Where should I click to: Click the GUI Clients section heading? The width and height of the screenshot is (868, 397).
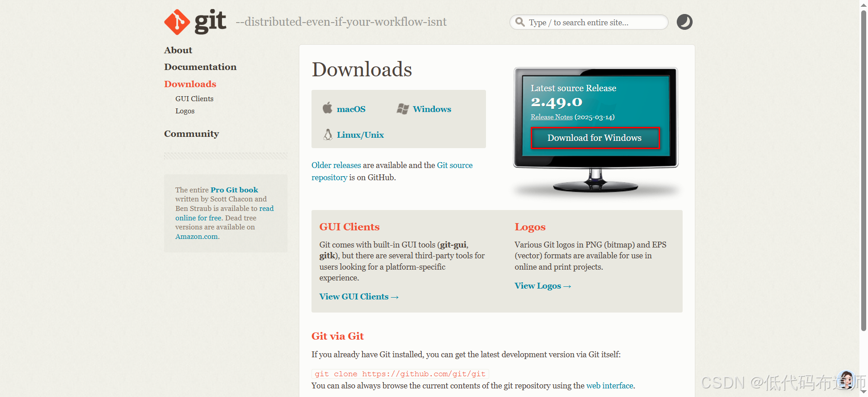(x=349, y=227)
